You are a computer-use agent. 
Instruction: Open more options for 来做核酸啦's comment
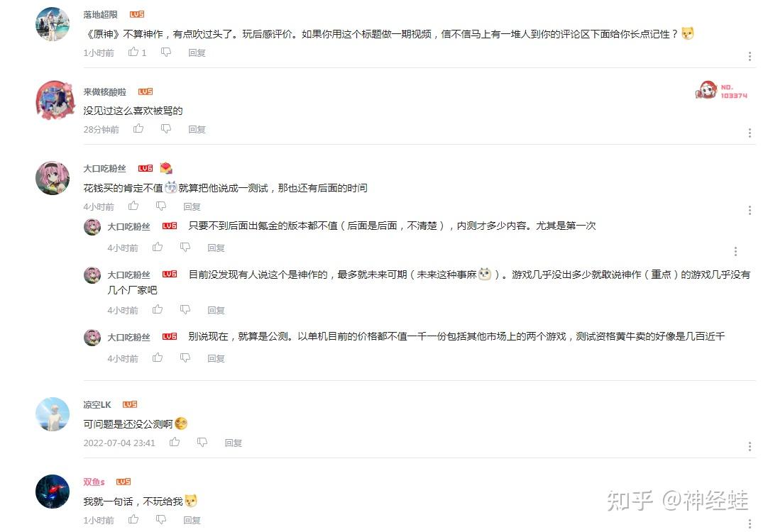[750, 133]
